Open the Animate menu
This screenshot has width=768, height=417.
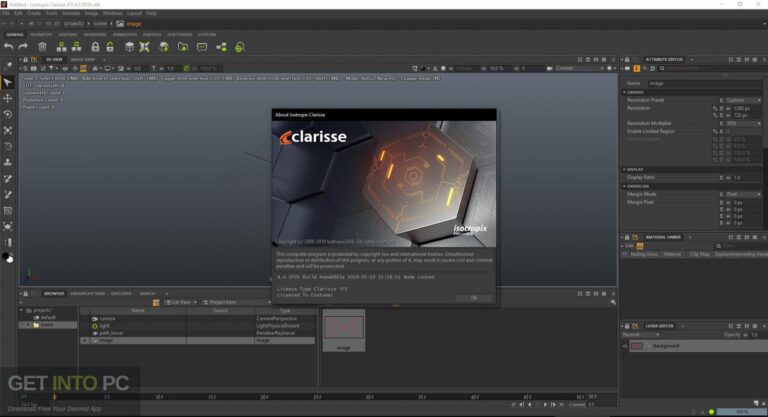click(71, 14)
